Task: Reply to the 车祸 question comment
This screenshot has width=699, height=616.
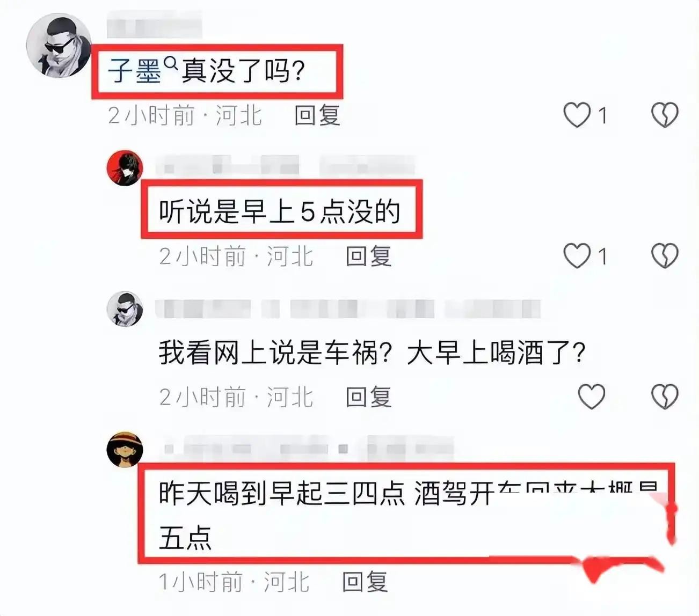Action: click(x=368, y=397)
